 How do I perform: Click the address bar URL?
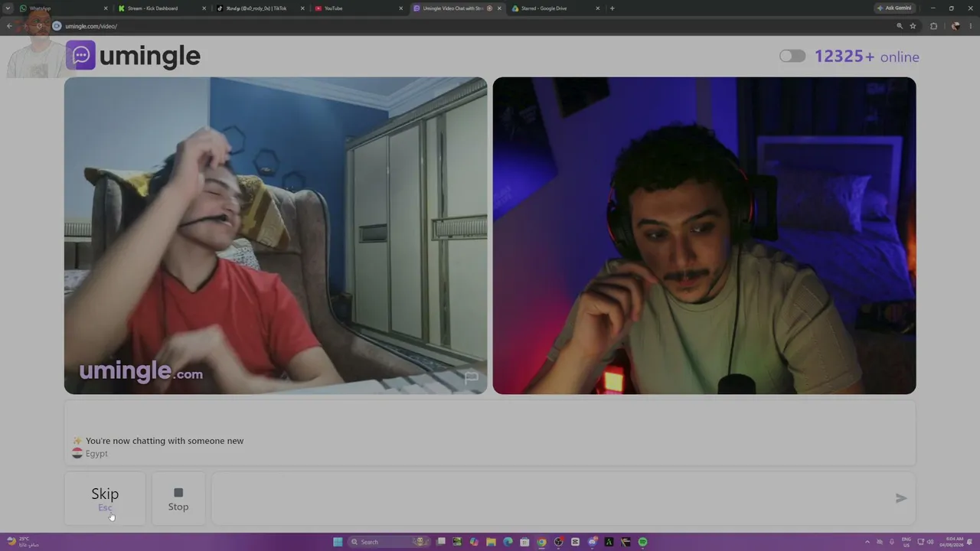91,26
